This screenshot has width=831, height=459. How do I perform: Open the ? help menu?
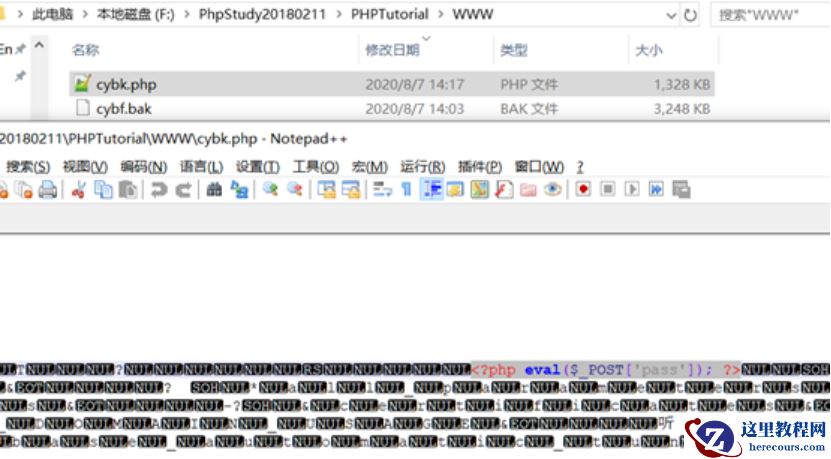coord(580,167)
